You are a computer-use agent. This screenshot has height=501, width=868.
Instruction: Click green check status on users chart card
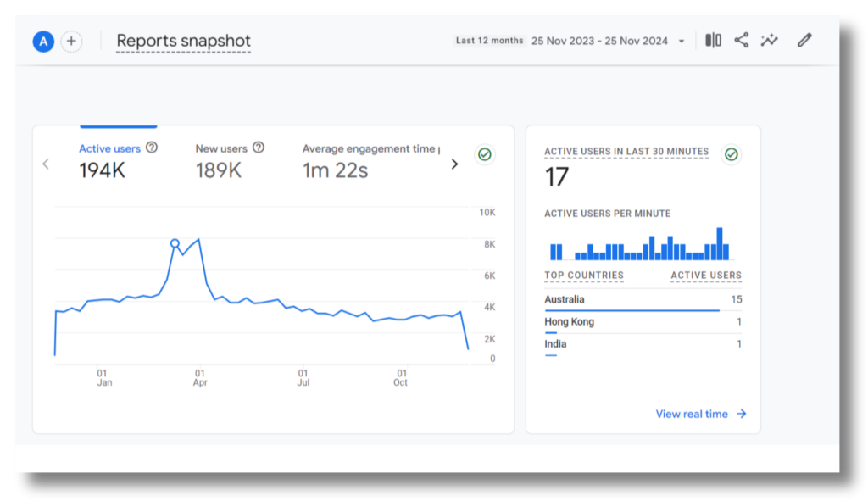coord(485,154)
